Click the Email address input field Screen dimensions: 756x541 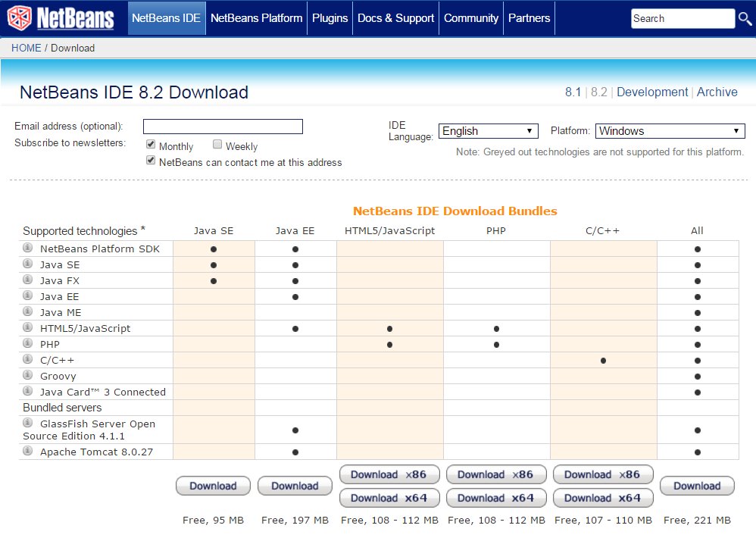[x=223, y=127]
